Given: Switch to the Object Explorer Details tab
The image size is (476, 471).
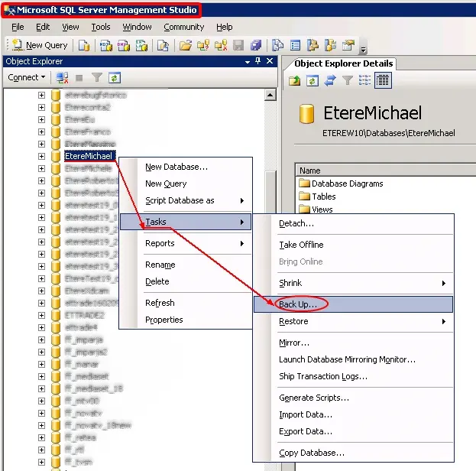Looking at the screenshot, I should 343,63.
